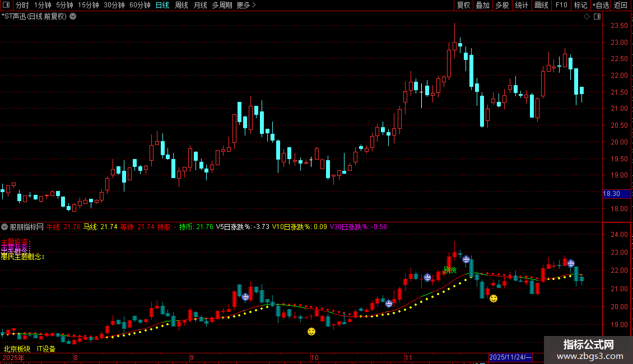Switch to 月线 monthly chart
The image size is (633, 364).
click(x=200, y=5)
